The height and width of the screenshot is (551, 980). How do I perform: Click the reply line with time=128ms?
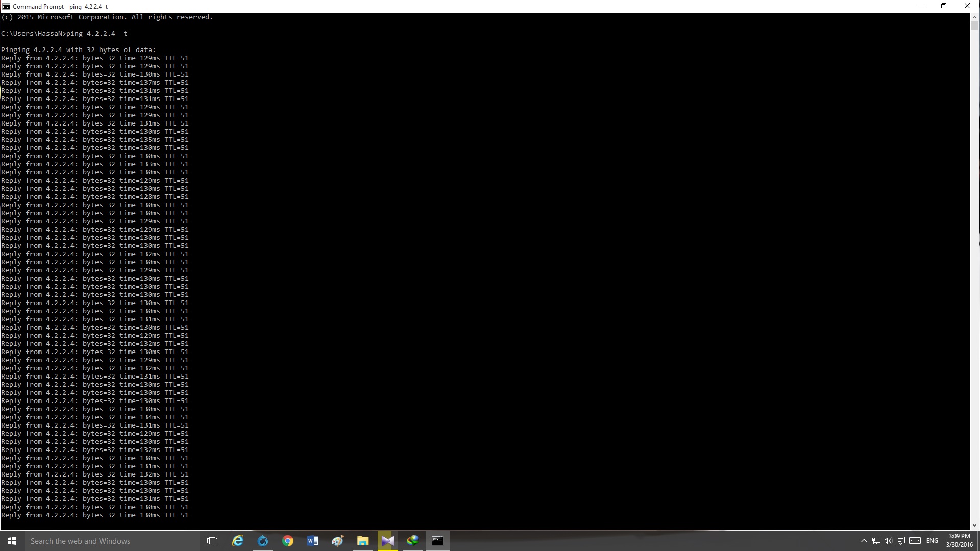[95, 197]
